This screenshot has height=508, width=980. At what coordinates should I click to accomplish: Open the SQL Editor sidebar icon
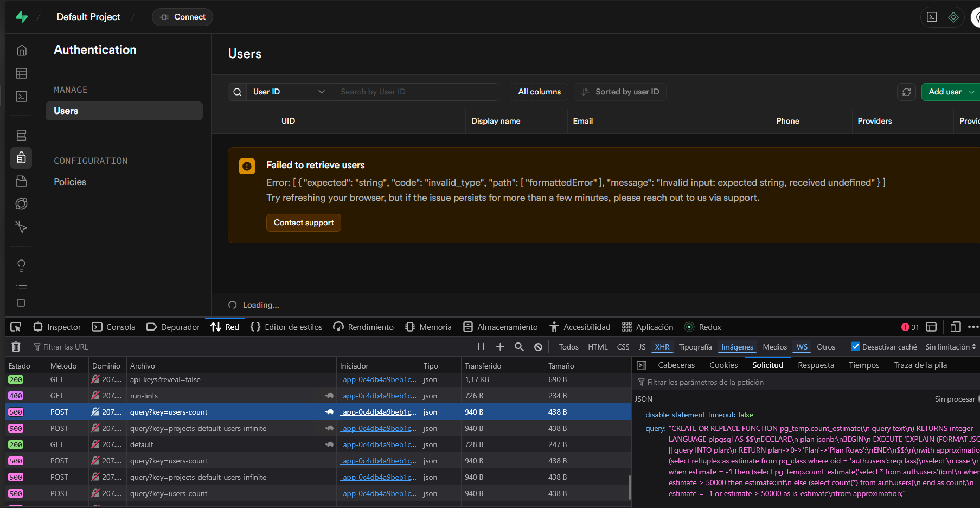[21, 97]
